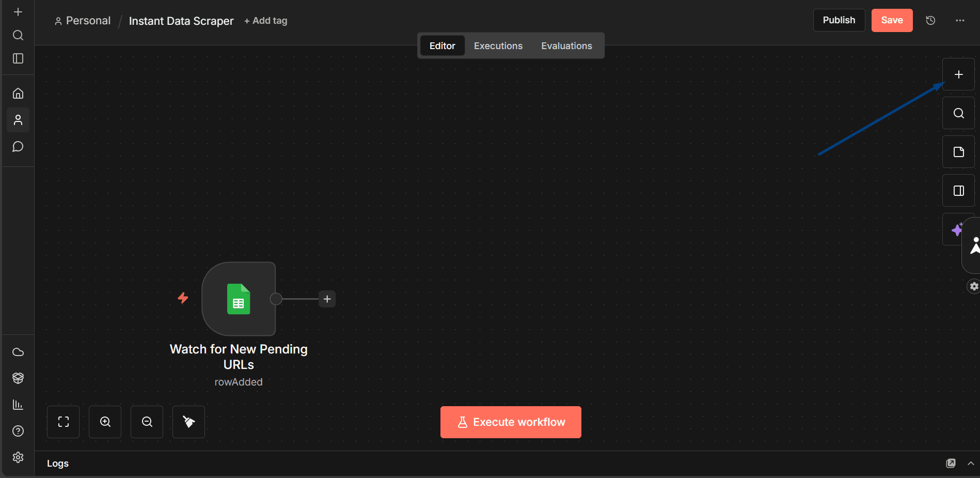Zoom in on the canvas
The height and width of the screenshot is (478, 980).
pos(105,422)
